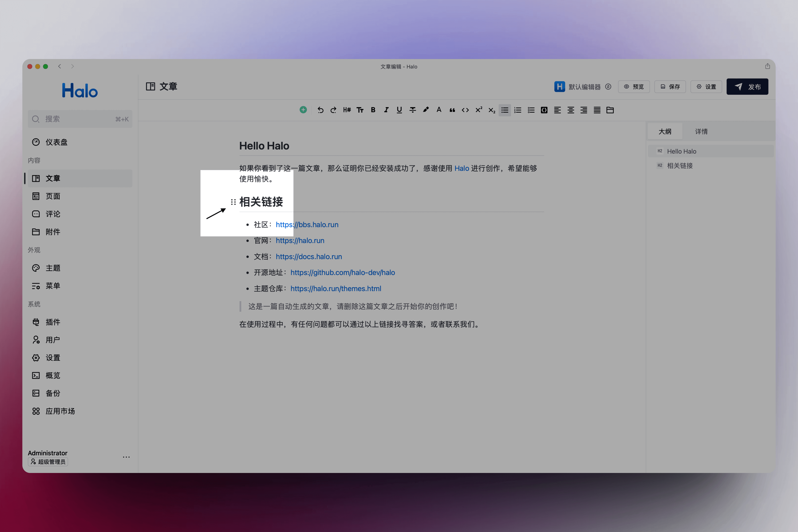The image size is (798, 532).
Task: Click the block drag handle beside 相关链接
Action: 233,202
